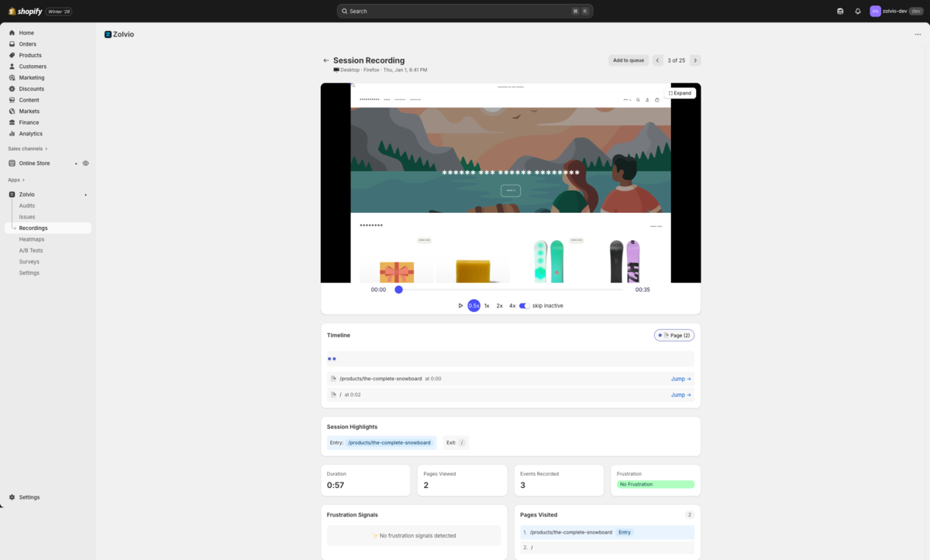930x560 pixels.
Task: Go to the next recording with the chevron
Action: (695, 60)
